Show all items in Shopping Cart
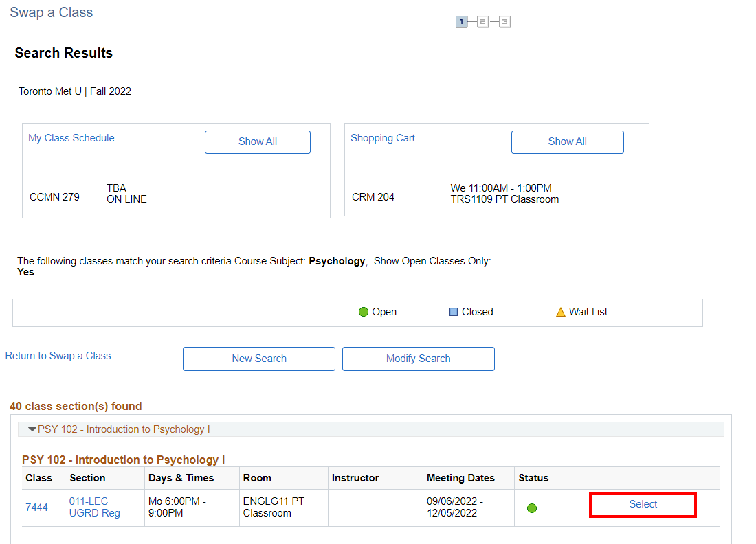 coord(567,141)
